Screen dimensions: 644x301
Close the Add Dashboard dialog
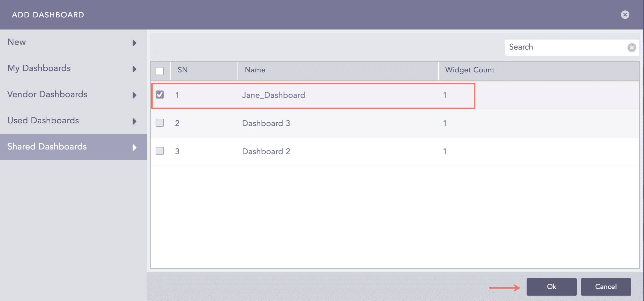click(x=625, y=14)
